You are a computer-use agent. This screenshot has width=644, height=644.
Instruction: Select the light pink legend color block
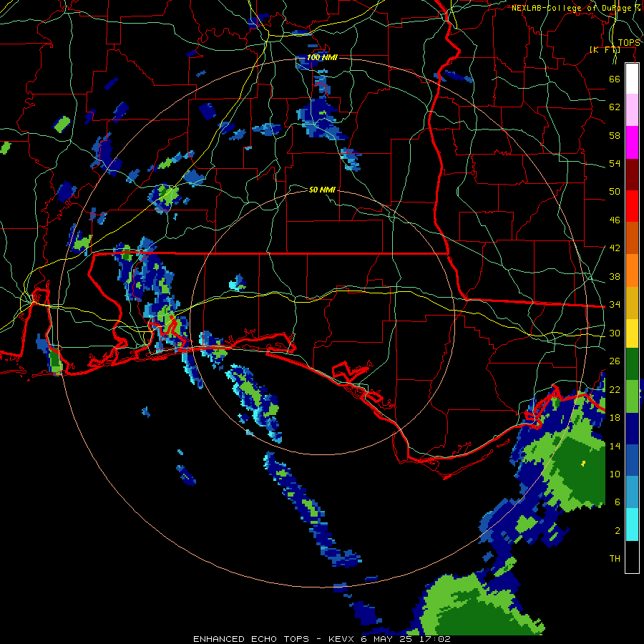pyautogui.click(x=632, y=109)
